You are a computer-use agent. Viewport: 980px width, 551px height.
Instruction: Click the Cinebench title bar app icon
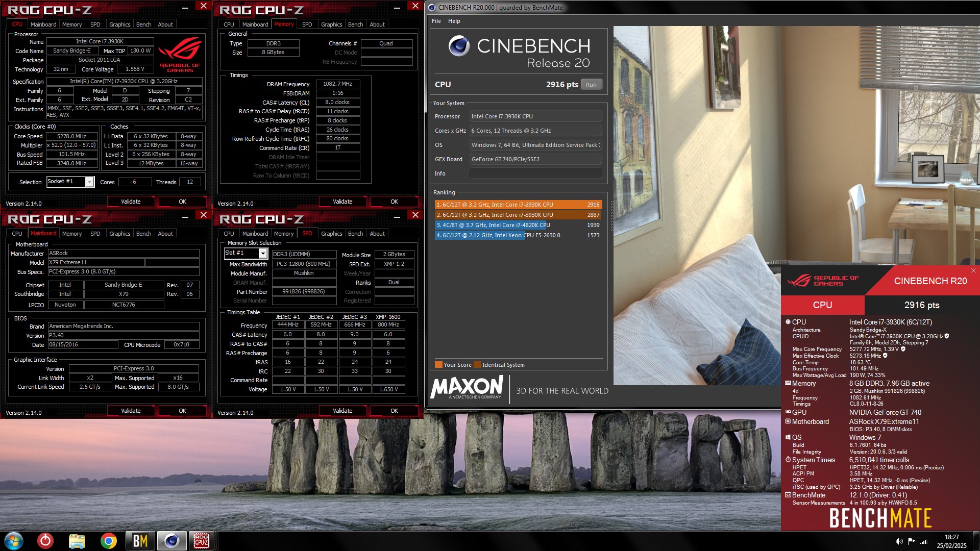[431, 7]
